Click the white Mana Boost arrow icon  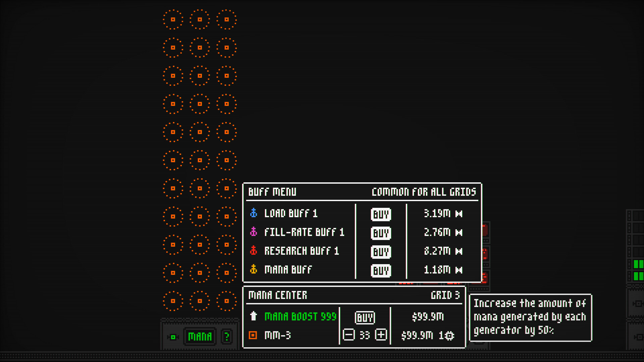254,316
